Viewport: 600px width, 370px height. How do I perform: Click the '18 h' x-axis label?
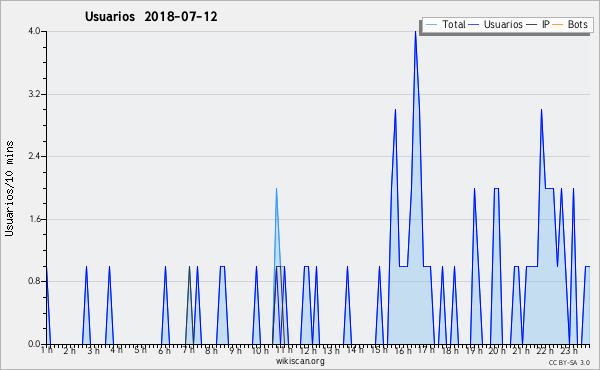450,350
